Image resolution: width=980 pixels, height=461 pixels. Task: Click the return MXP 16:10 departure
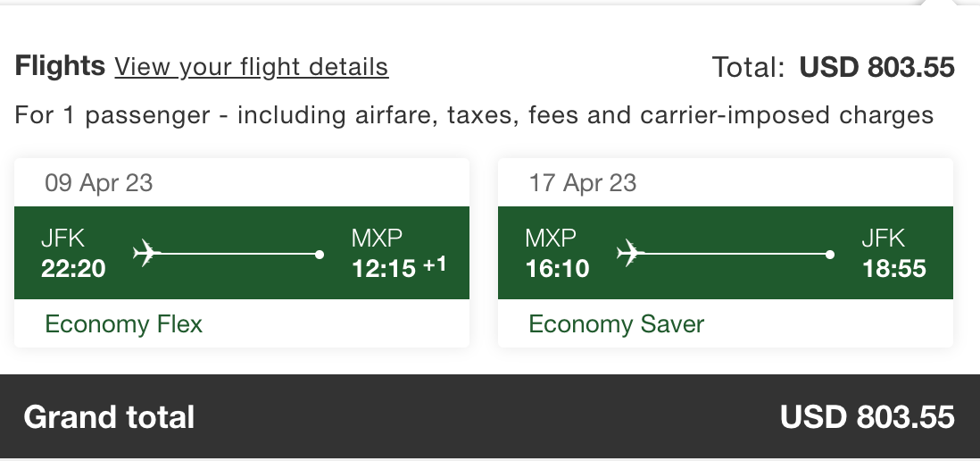pyautogui.click(x=557, y=254)
